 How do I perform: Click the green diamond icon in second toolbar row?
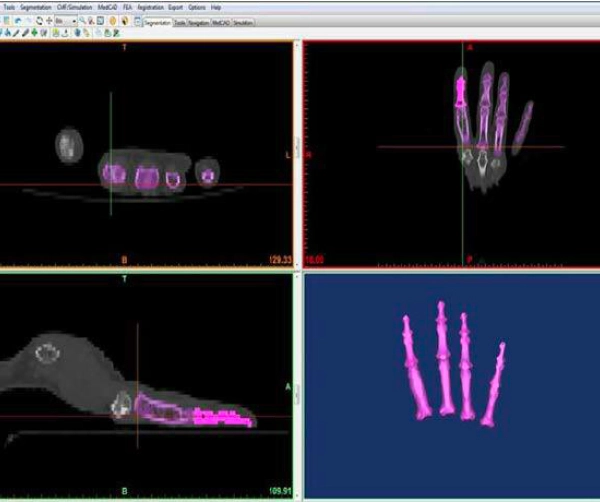pyautogui.click(x=35, y=32)
